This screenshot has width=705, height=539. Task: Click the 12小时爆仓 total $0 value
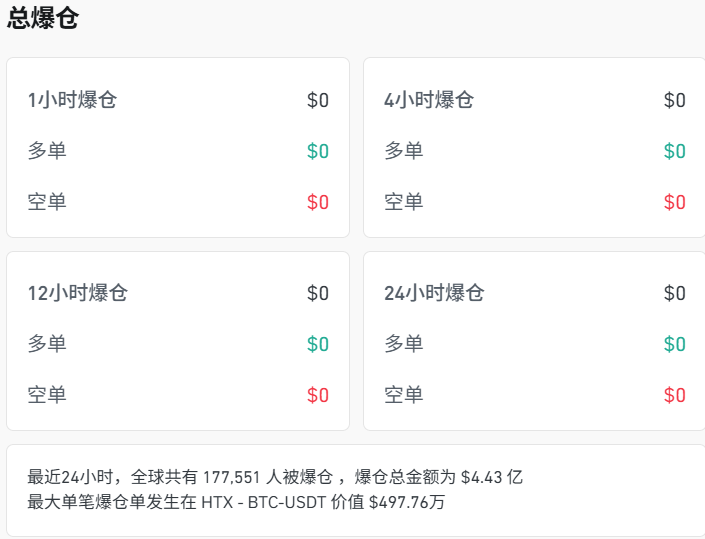[318, 293]
